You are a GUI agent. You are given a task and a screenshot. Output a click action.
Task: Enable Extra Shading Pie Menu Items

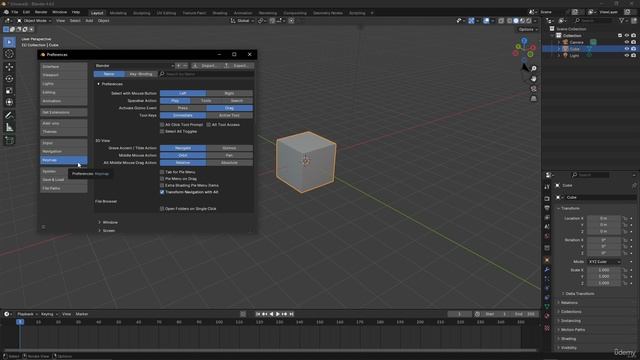point(162,185)
